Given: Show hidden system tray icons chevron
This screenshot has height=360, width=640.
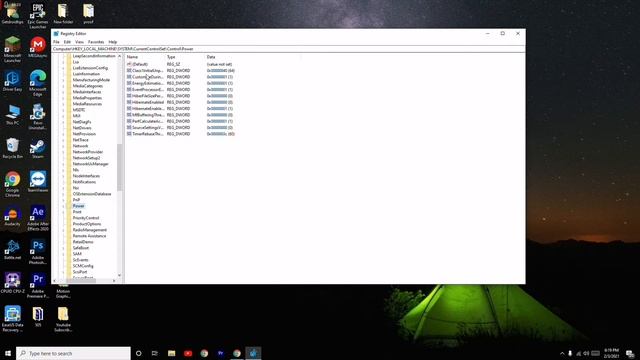Looking at the screenshot, I should point(562,353).
